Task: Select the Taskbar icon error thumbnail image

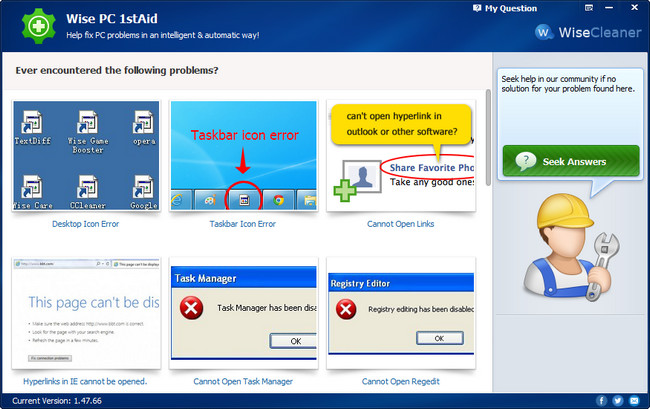Action: [x=244, y=155]
